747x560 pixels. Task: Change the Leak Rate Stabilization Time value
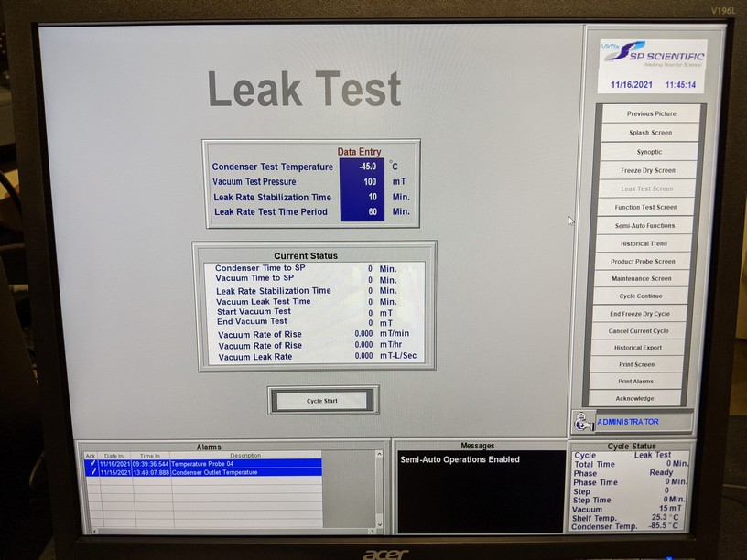pos(361,197)
